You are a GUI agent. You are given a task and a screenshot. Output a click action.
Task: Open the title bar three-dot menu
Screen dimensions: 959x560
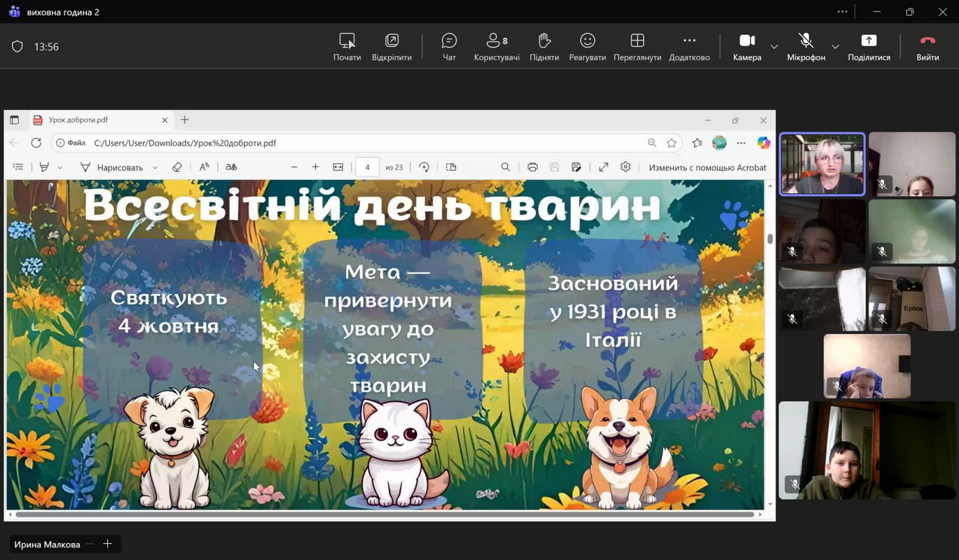842,12
